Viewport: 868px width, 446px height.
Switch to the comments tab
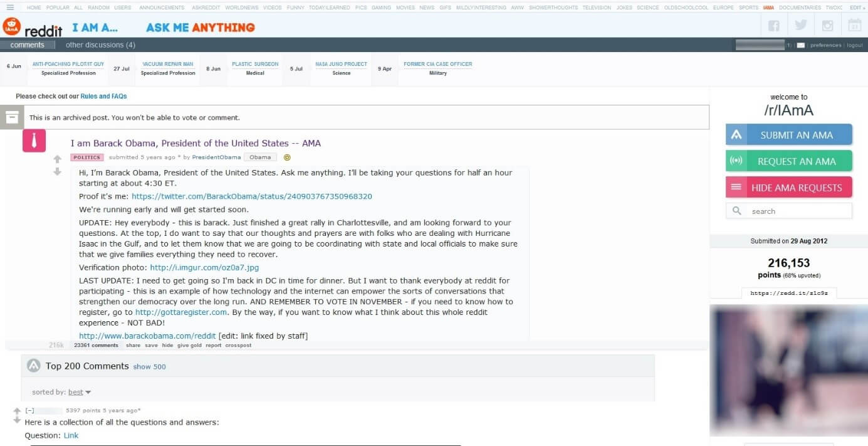28,45
